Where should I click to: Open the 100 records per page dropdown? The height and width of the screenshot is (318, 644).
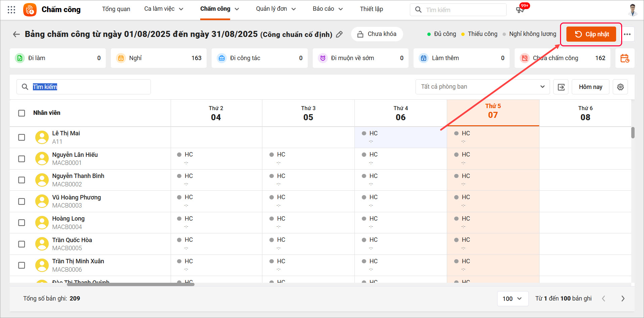click(512, 299)
